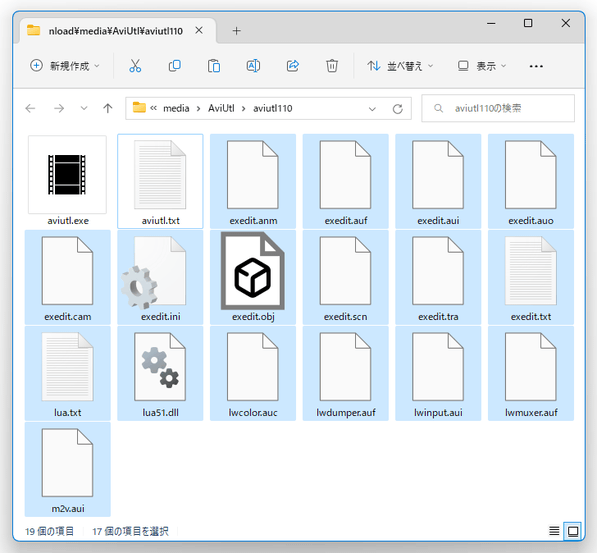Select the exedit.obj 3D object file
The width and height of the screenshot is (597, 553).
point(253,277)
